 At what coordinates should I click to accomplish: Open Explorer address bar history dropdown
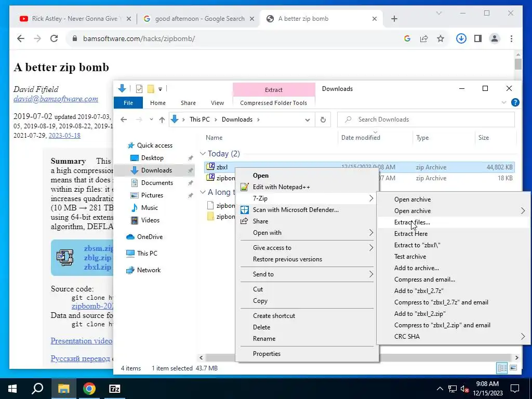tap(308, 120)
